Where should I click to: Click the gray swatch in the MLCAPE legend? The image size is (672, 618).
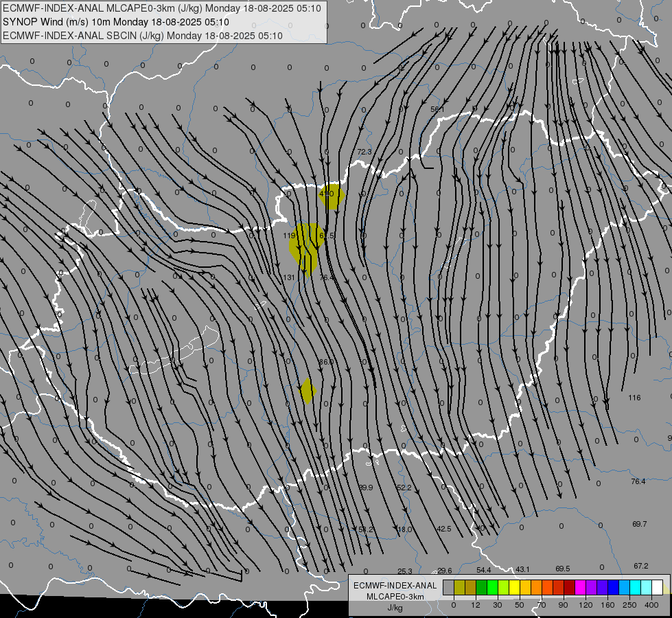[x=449, y=587]
